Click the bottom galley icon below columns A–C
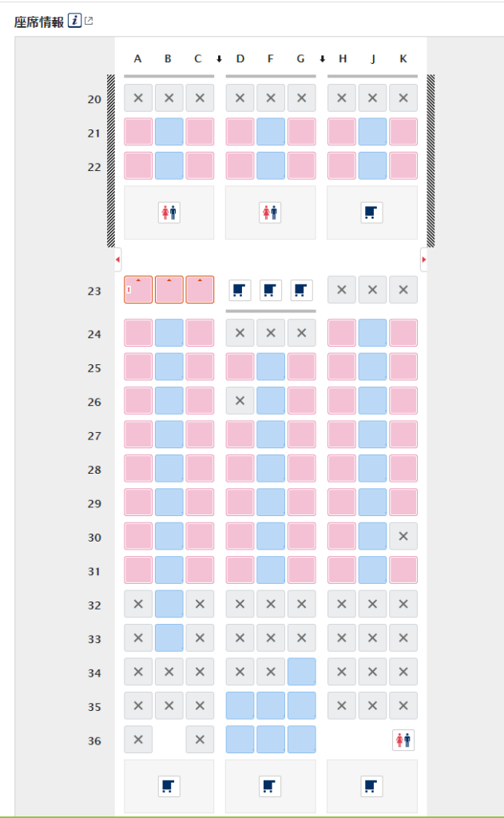 (x=169, y=786)
